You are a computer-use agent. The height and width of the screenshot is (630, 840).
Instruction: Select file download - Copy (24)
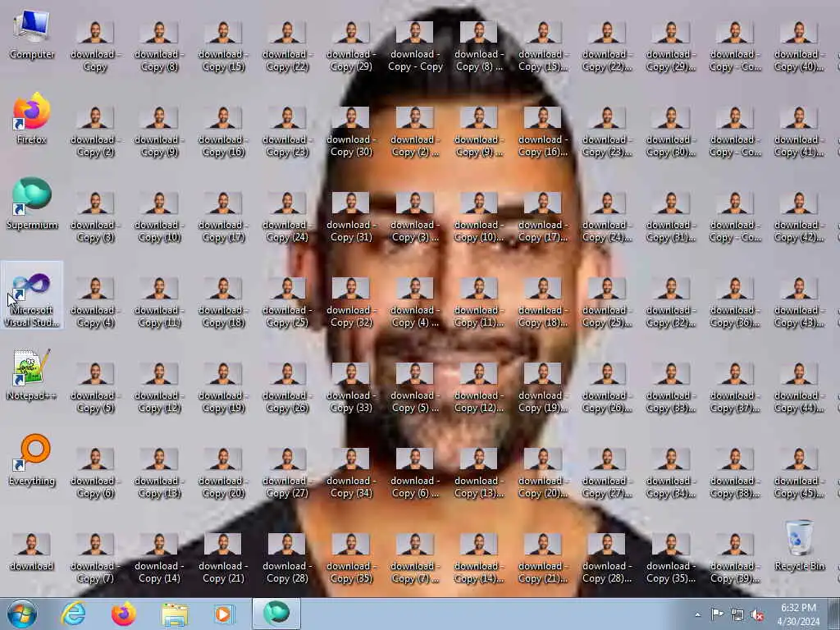pyautogui.click(x=287, y=217)
